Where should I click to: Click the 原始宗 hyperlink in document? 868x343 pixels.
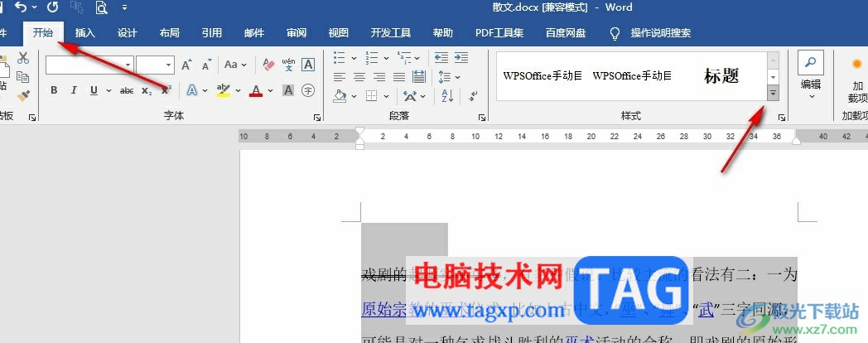tap(383, 309)
